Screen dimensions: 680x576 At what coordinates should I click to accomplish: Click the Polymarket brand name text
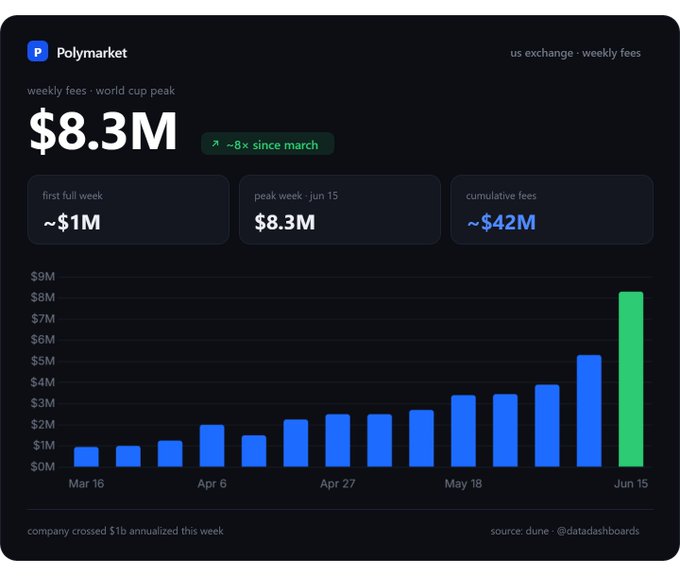[92, 53]
